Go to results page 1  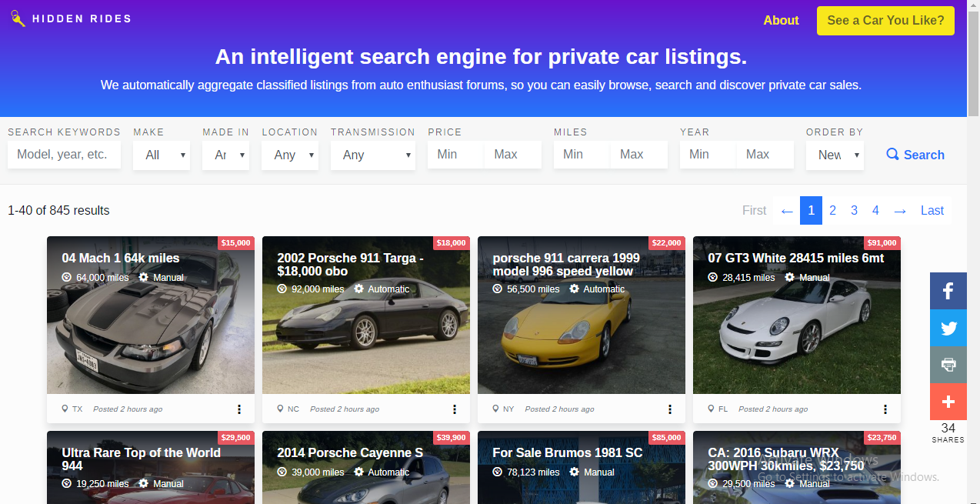[x=811, y=210]
